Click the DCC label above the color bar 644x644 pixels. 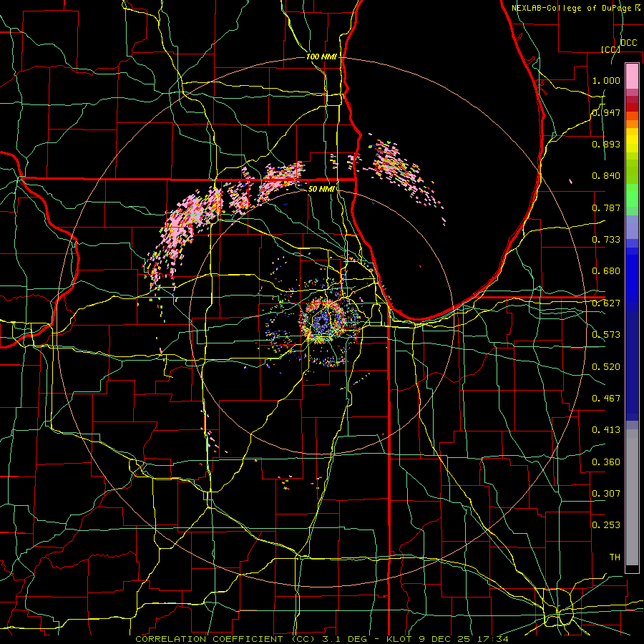[x=629, y=43]
